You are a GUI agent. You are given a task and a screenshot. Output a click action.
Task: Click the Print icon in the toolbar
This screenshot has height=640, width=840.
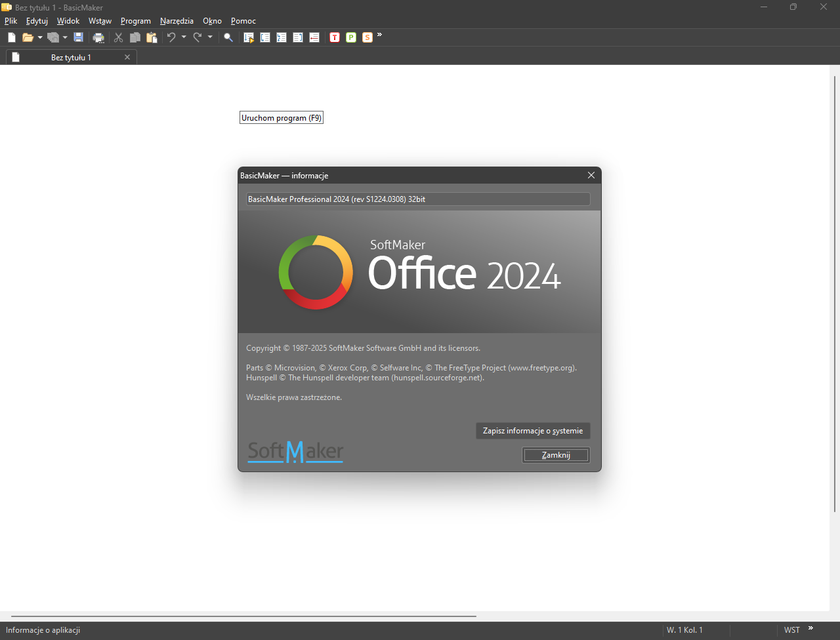(x=98, y=37)
